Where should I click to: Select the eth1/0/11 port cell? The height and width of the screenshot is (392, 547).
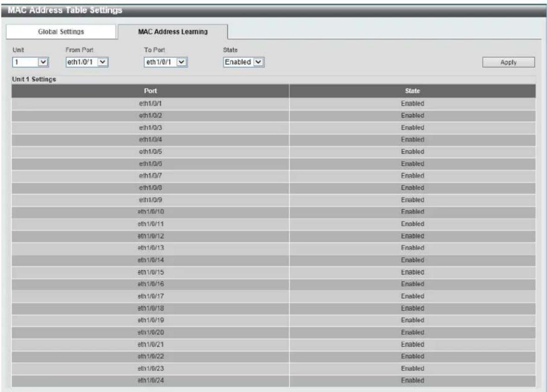(151, 224)
